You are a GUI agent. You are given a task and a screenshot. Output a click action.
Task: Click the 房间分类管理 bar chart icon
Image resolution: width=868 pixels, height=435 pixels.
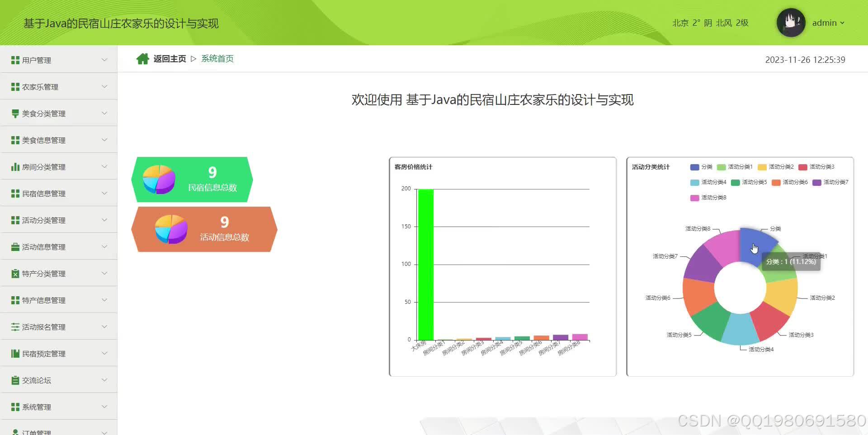(x=15, y=167)
